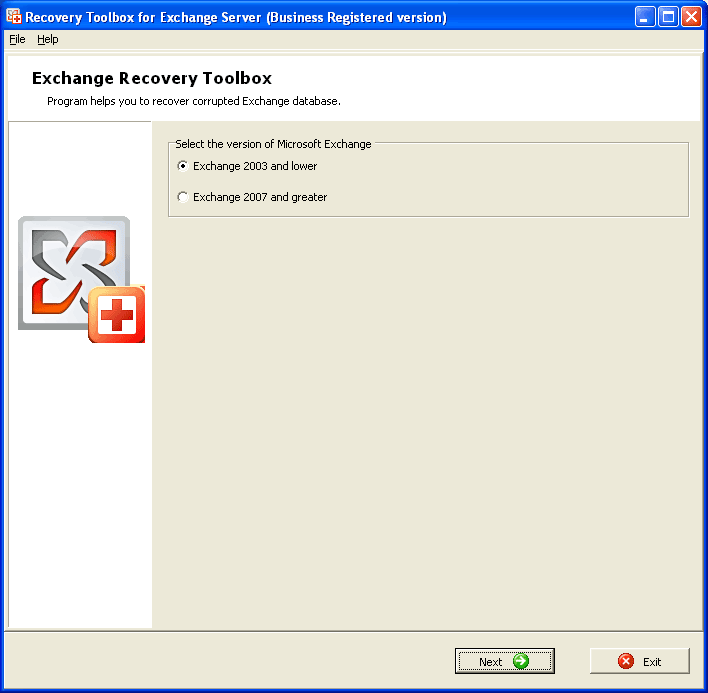Select Exchange 2007 and greater radio button
The image size is (708, 693).
182,197
